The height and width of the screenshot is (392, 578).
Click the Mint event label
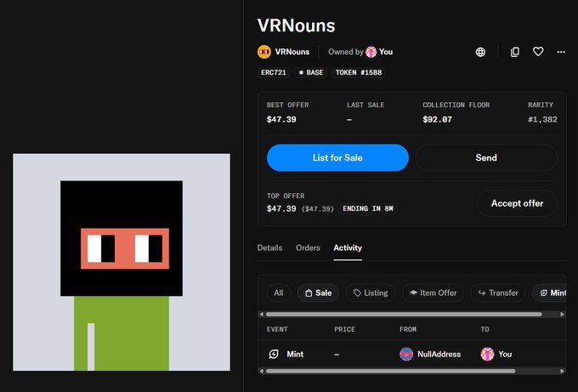pos(295,354)
